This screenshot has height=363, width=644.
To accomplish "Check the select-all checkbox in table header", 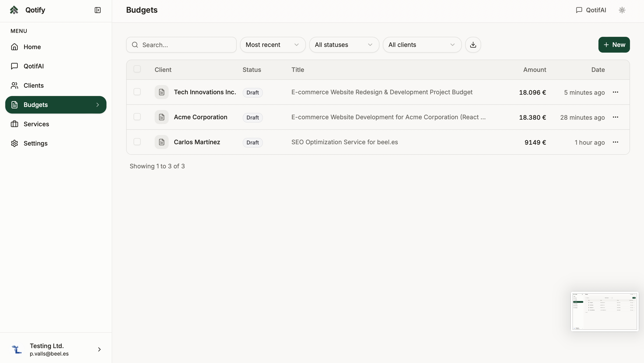I will [x=137, y=69].
